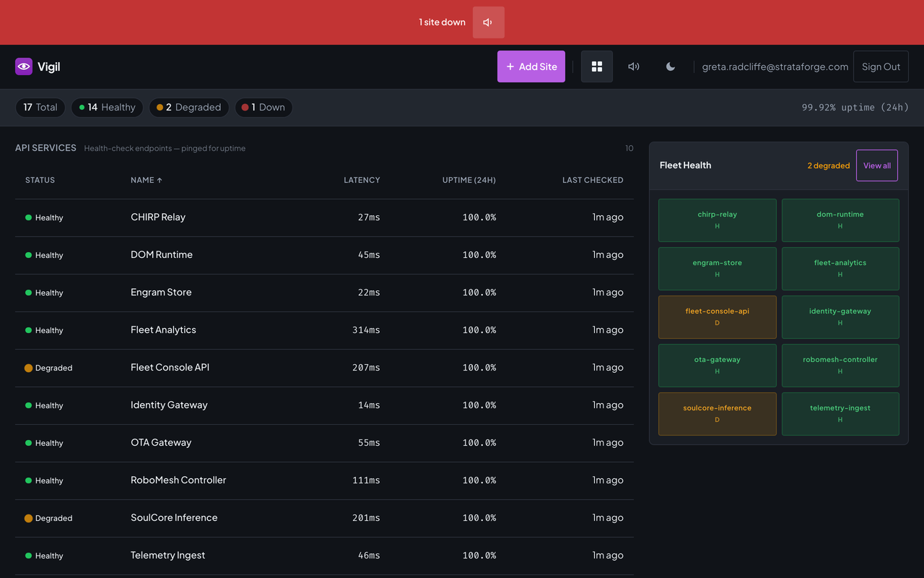This screenshot has width=924, height=578.
Task: Sort by Uptime (24H) column header
Action: 469,180
